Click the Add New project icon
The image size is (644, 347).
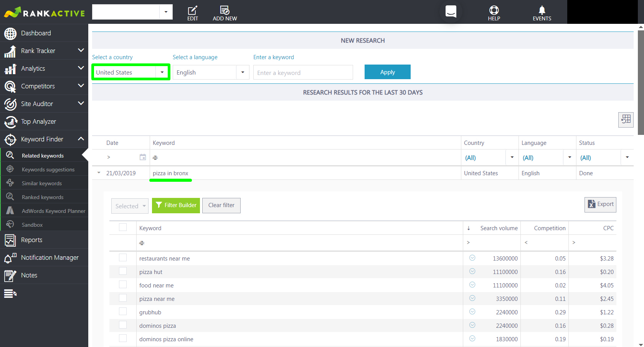(225, 10)
